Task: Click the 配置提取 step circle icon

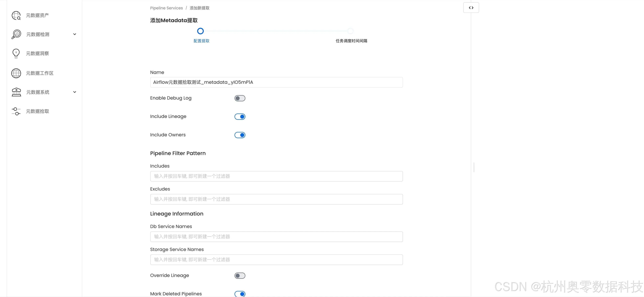Action: tap(200, 31)
